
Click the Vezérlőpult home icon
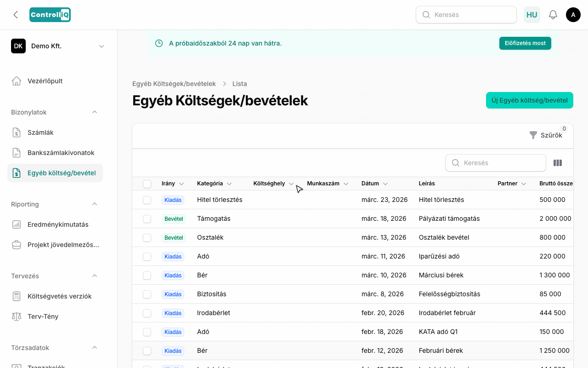click(17, 81)
